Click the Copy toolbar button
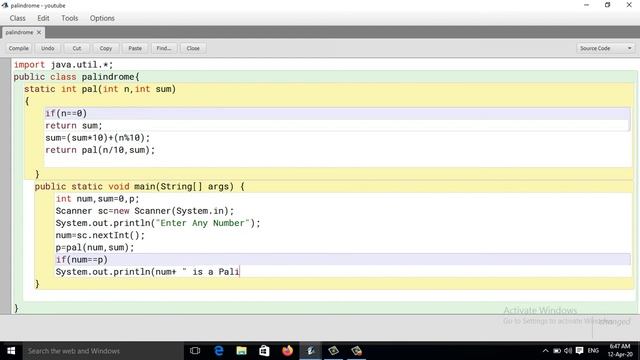 (x=106, y=48)
